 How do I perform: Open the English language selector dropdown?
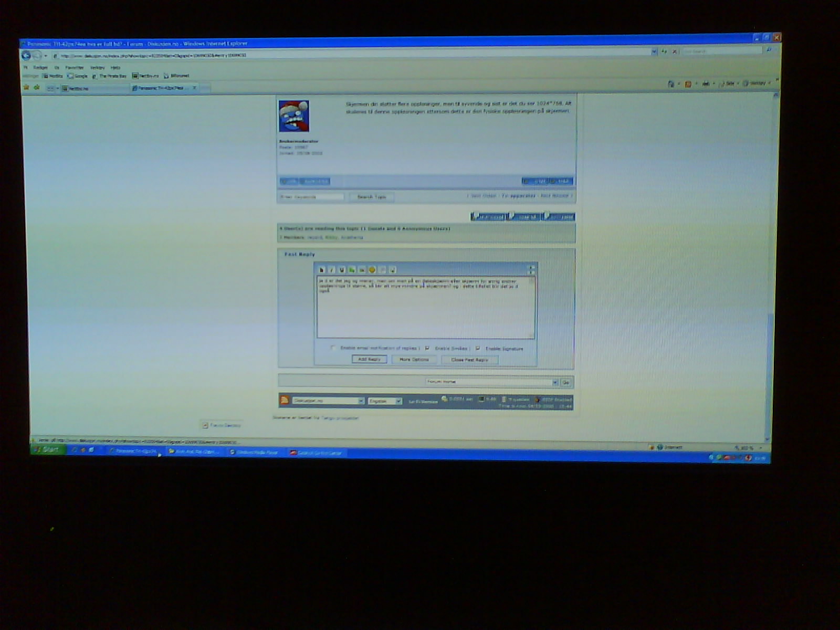(x=385, y=401)
